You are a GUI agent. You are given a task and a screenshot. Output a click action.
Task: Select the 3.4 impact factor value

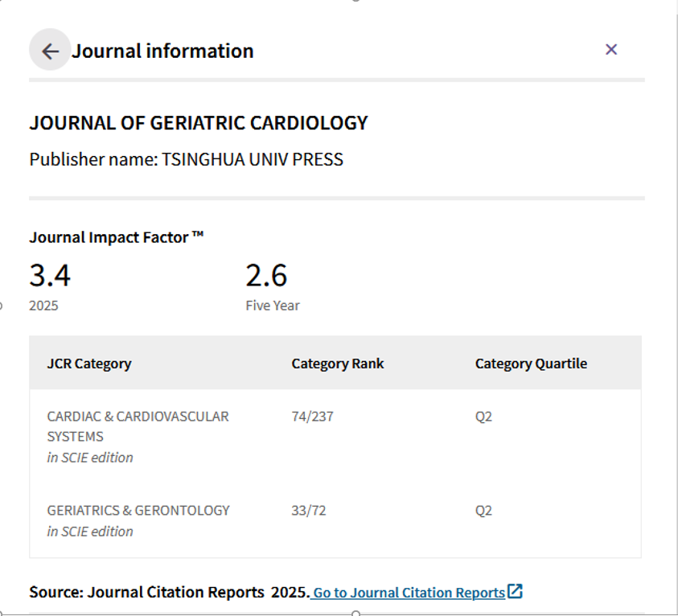pos(50,275)
